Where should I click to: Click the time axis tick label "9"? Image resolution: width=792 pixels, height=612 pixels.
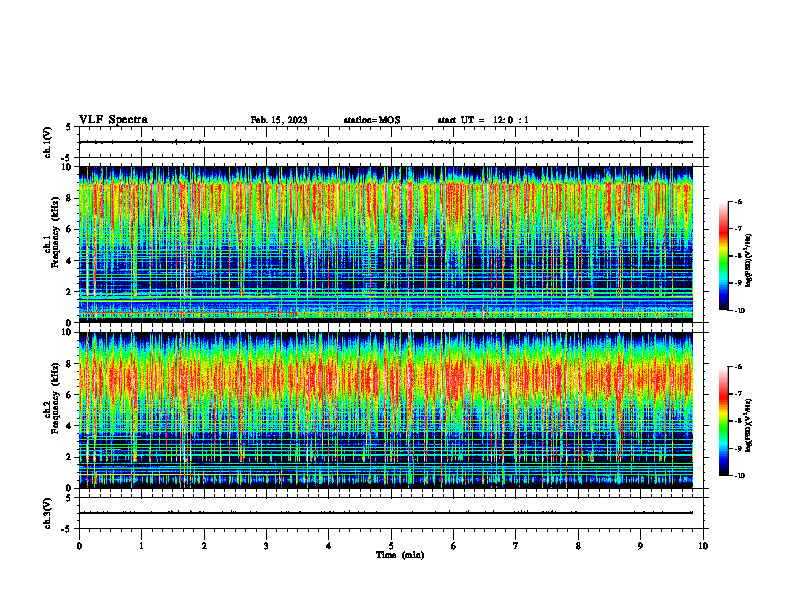click(640, 546)
